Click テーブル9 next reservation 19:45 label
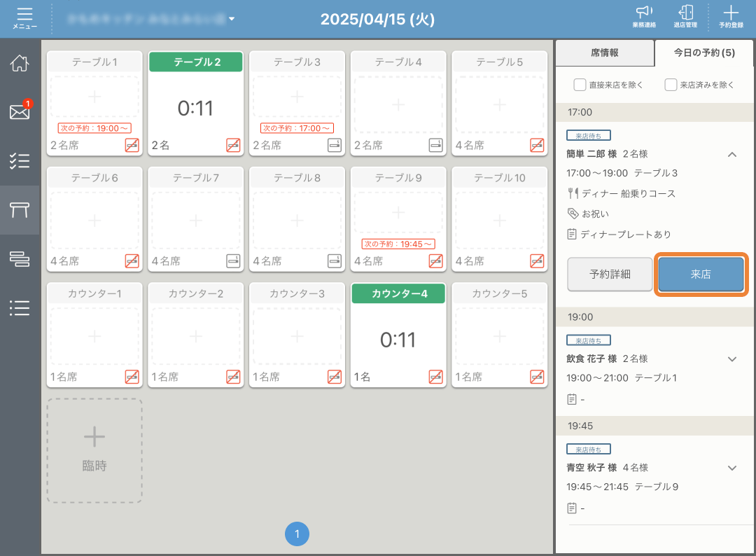 [x=398, y=244]
